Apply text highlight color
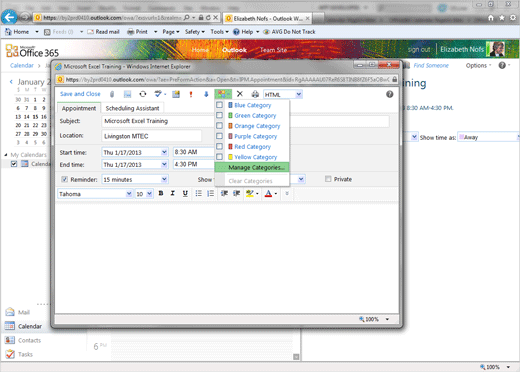Screen dimensions: 520x372 (x=250, y=193)
